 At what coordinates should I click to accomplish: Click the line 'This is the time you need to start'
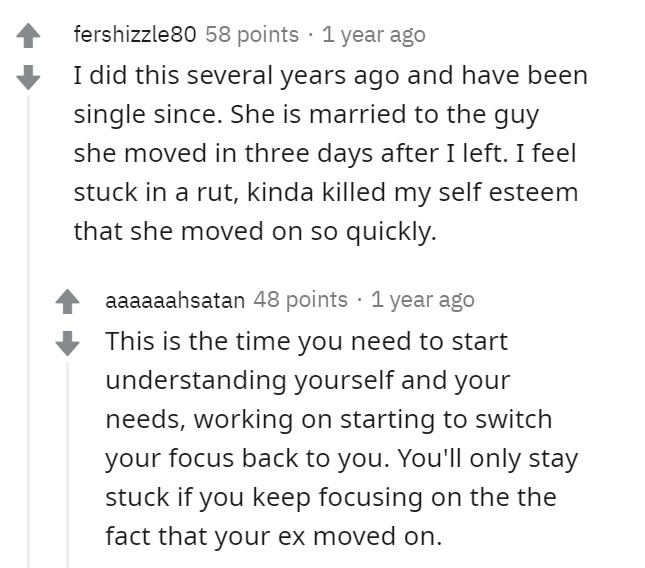(306, 342)
